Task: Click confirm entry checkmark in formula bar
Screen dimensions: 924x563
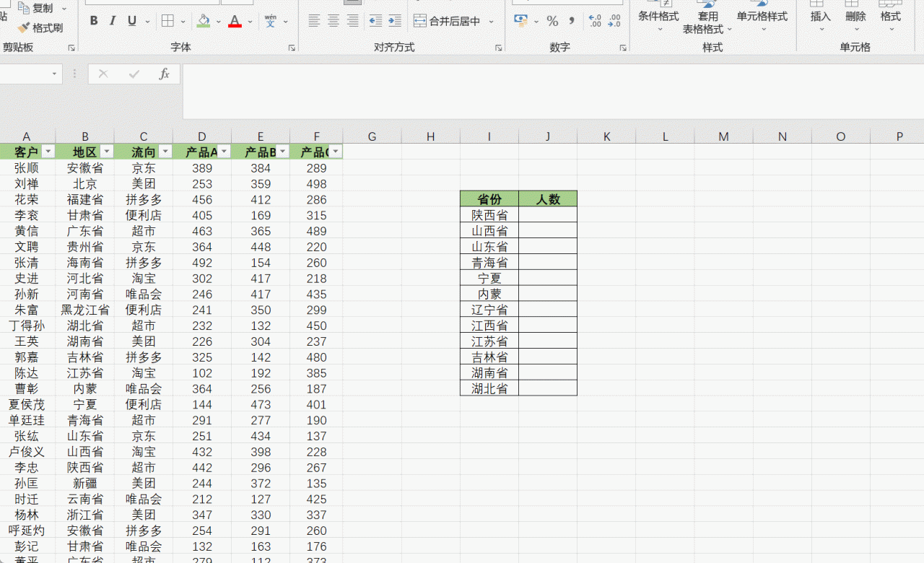Action: pyautogui.click(x=134, y=74)
